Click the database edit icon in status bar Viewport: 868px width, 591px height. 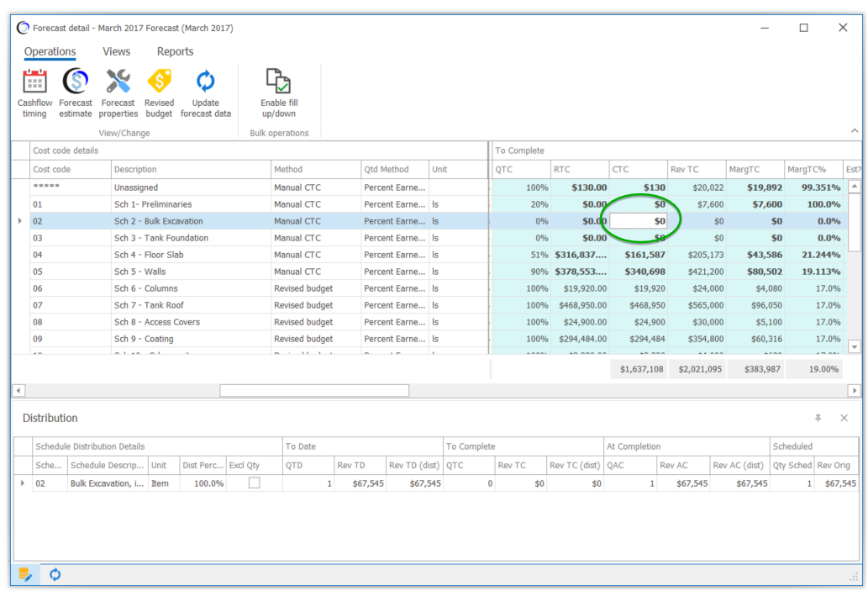[x=25, y=574]
